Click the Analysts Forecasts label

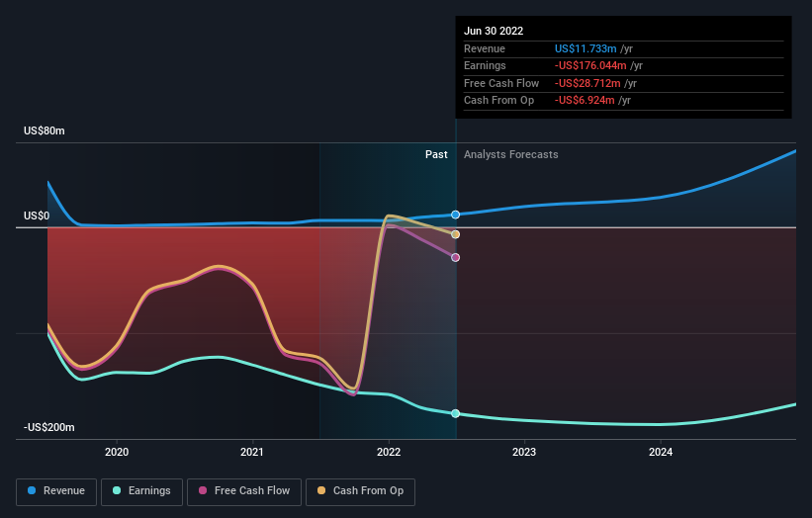511,155
